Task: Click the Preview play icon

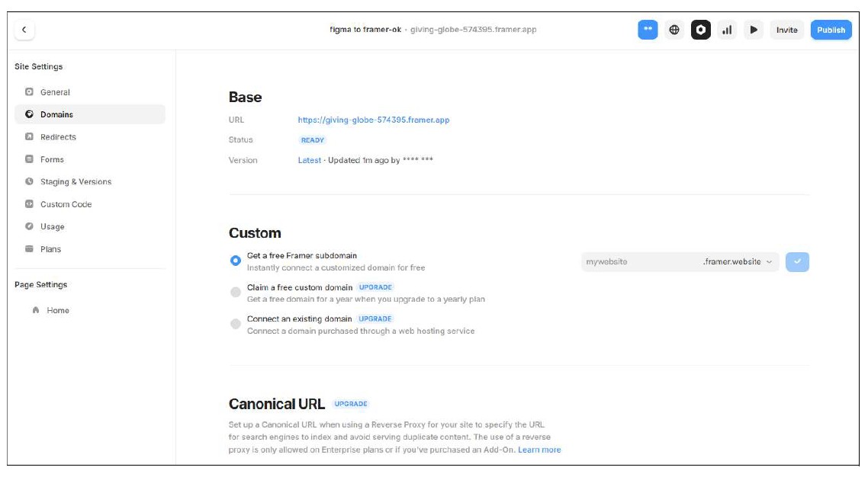Action: [x=754, y=30]
